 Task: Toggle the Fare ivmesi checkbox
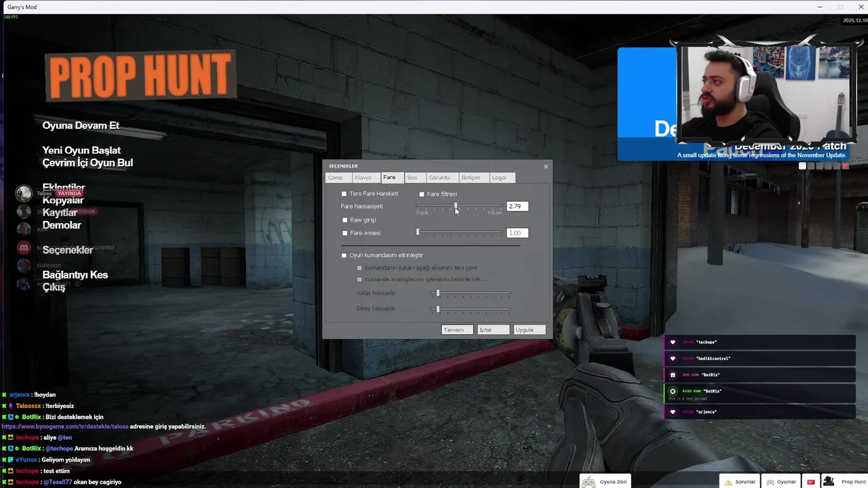(x=344, y=232)
